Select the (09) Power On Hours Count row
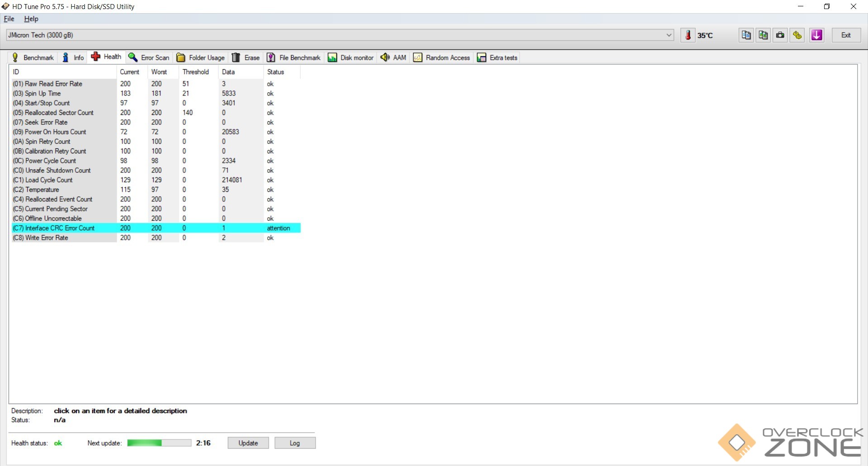The height and width of the screenshot is (466, 868). click(156, 132)
